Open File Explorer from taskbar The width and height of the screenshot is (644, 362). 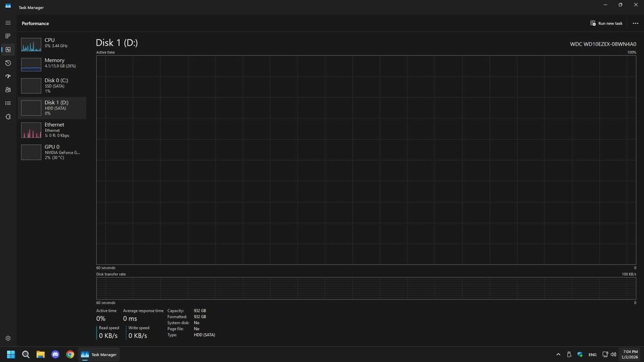(x=40, y=354)
